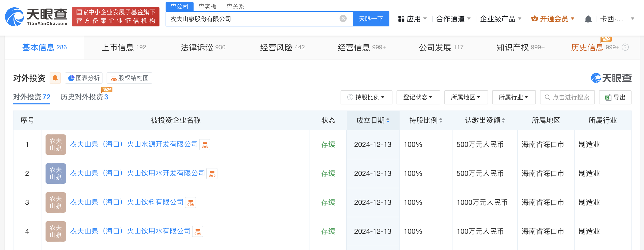Open equity structure icon for 火山饮用水开发有限公司
644x250 pixels.
(212, 174)
